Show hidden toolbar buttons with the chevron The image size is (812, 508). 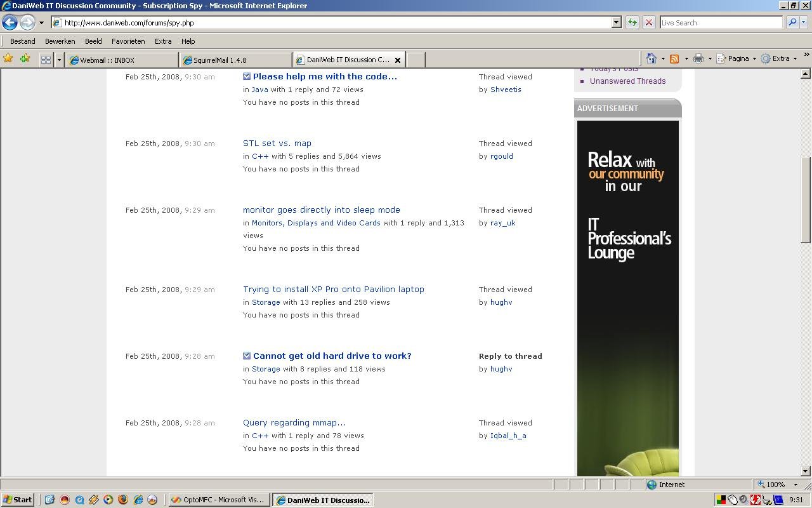(806, 55)
